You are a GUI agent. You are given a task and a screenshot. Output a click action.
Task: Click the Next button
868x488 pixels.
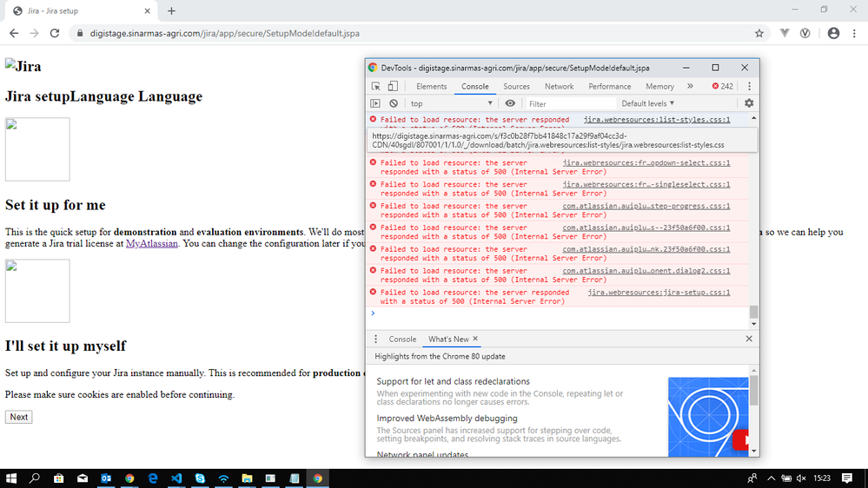tap(19, 417)
